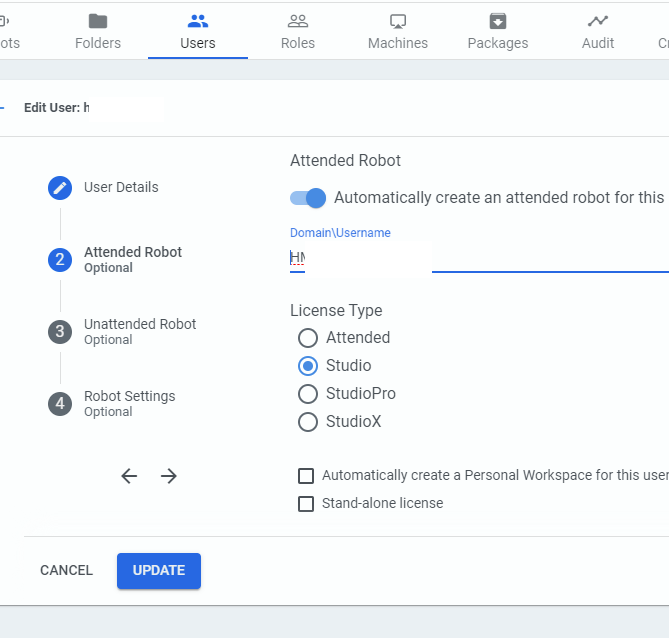This screenshot has height=638, width=669.
Task: Click the User Details pencil step icon
Action: click(60, 188)
